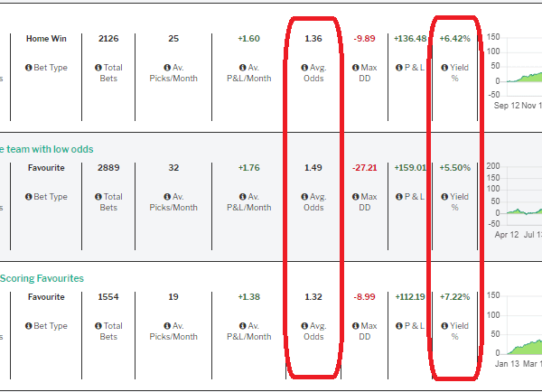
Task: Click info icon next to Av. P&L/Month in third row
Action: click(x=243, y=326)
